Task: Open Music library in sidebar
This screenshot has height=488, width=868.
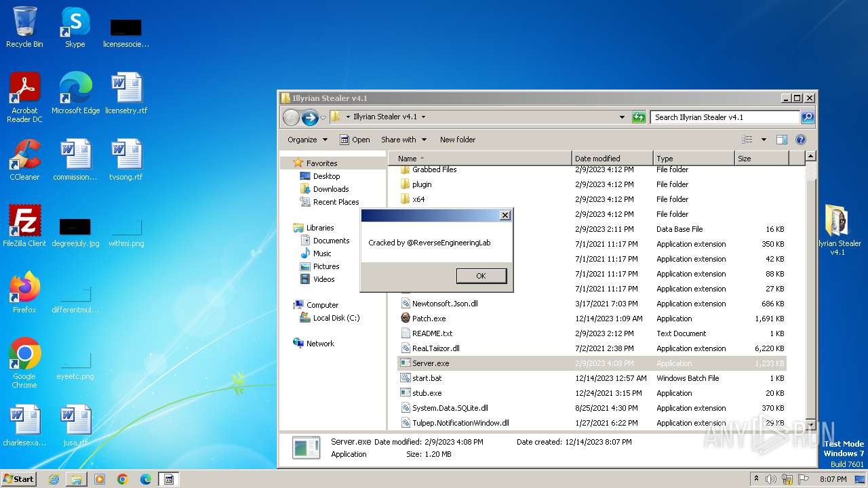Action: pos(322,253)
